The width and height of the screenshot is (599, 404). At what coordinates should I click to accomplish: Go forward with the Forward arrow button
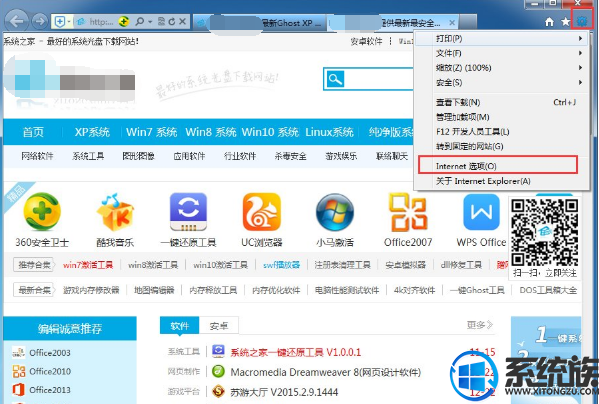39,21
